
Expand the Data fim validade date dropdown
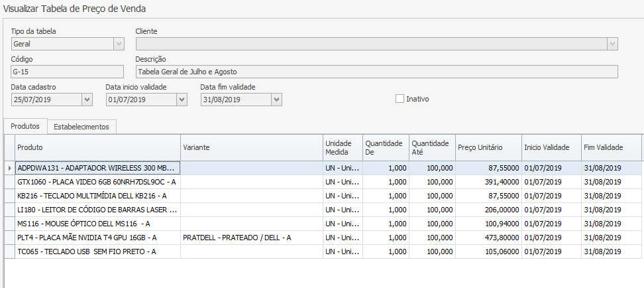pyautogui.click(x=276, y=100)
